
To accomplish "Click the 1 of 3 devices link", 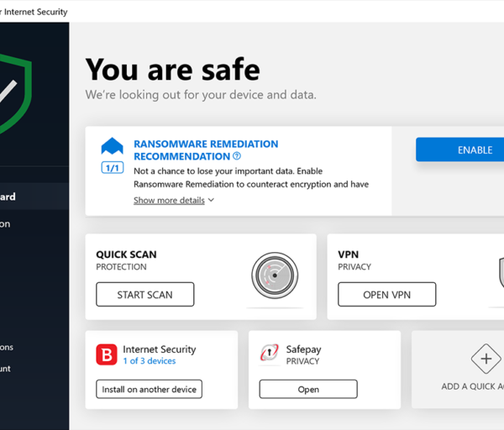I will (x=150, y=361).
